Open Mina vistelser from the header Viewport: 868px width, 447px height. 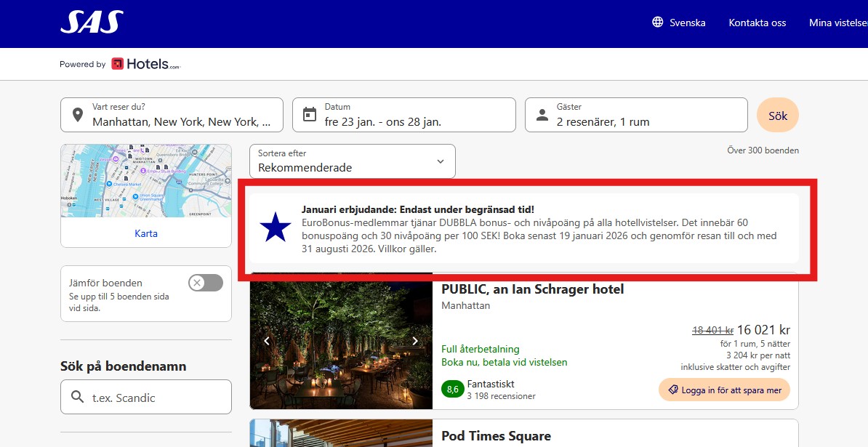(837, 23)
